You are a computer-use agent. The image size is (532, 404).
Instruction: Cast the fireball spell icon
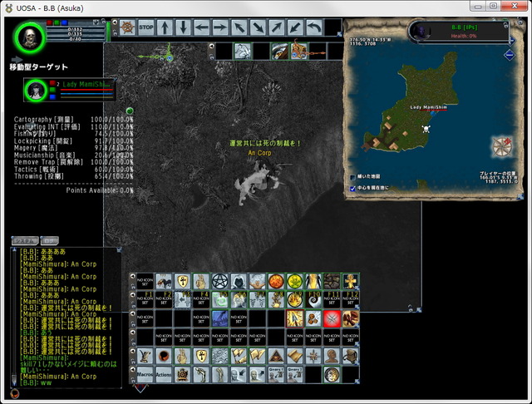click(276, 282)
